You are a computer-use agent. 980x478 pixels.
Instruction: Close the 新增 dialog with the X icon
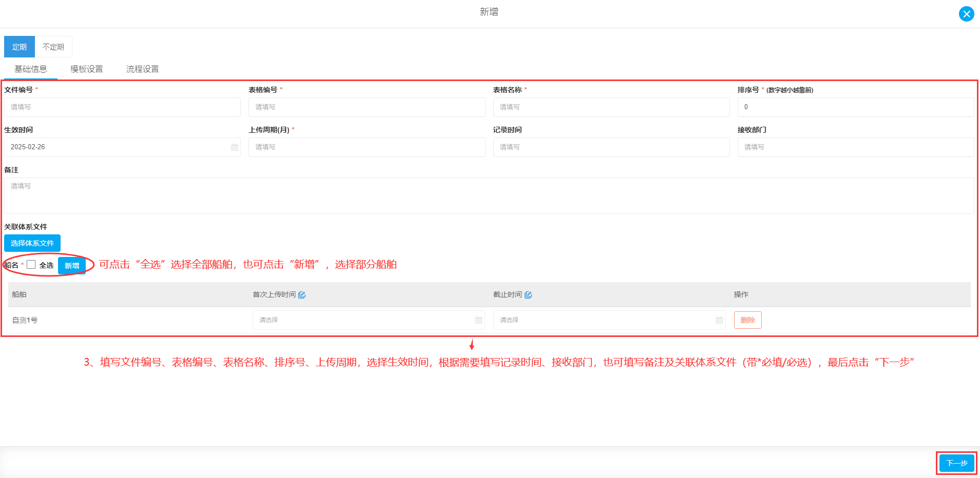(x=966, y=14)
